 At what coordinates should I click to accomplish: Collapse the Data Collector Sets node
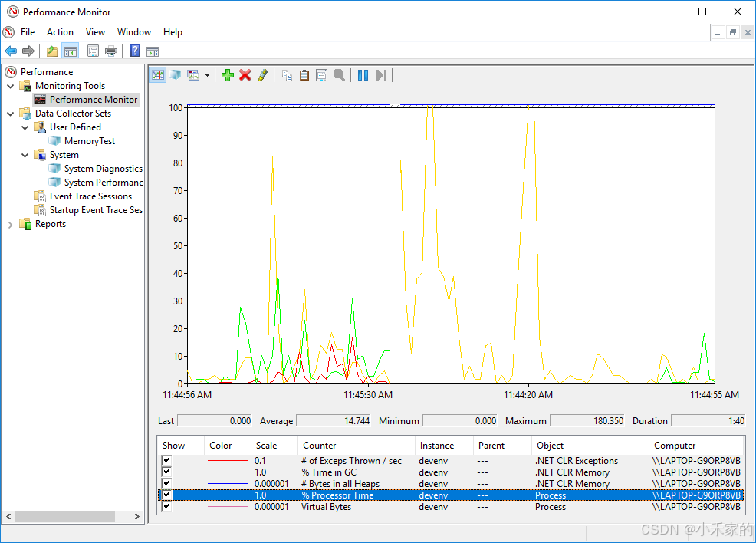11,114
